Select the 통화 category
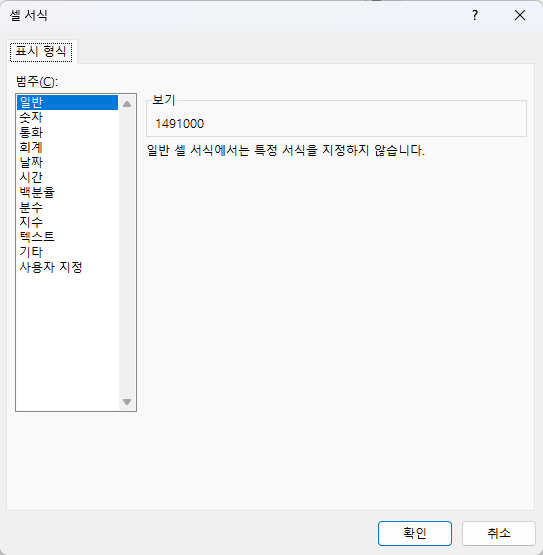 pyautogui.click(x=67, y=132)
